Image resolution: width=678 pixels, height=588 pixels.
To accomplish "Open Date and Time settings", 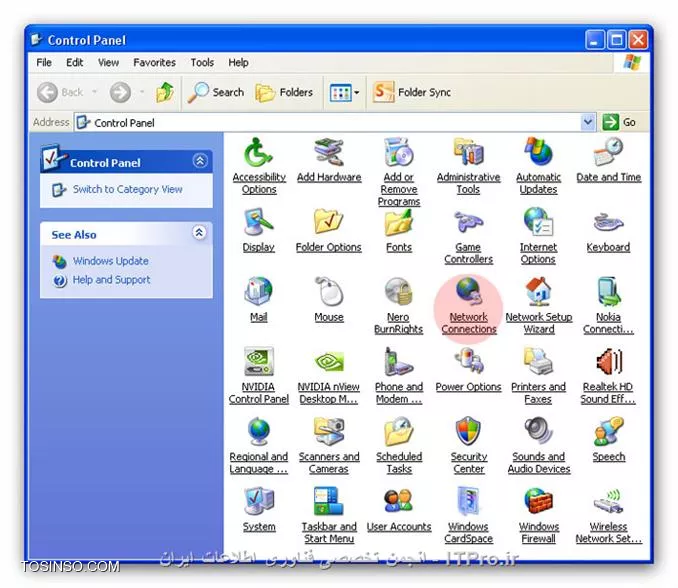I will coord(608,160).
